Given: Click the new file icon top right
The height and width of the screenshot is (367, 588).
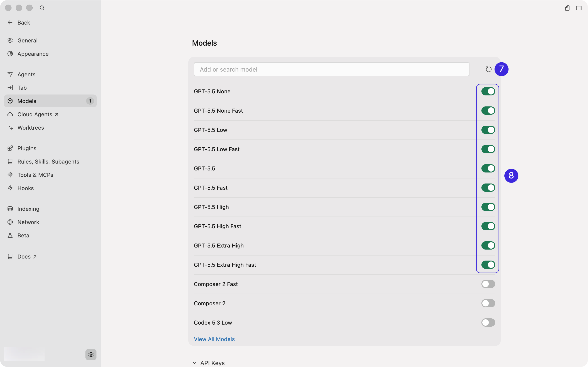Looking at the screenshot, I should [567, 8].
